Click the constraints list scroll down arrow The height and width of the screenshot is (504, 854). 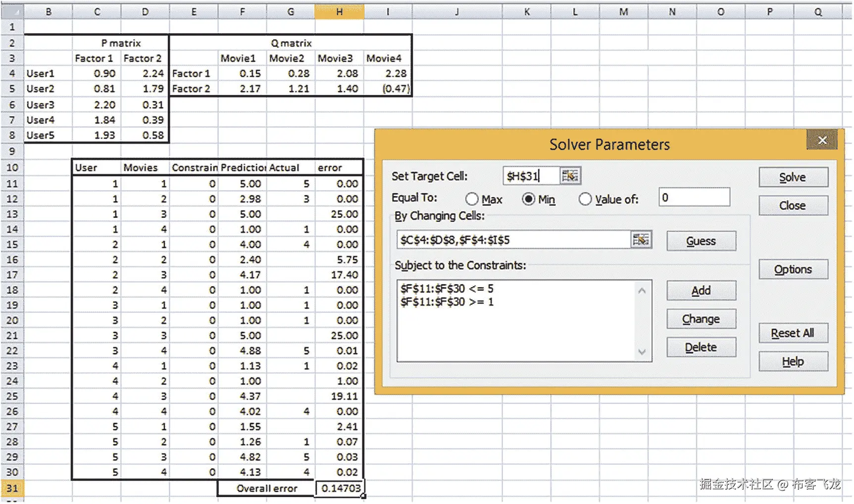tap(642, 352)
